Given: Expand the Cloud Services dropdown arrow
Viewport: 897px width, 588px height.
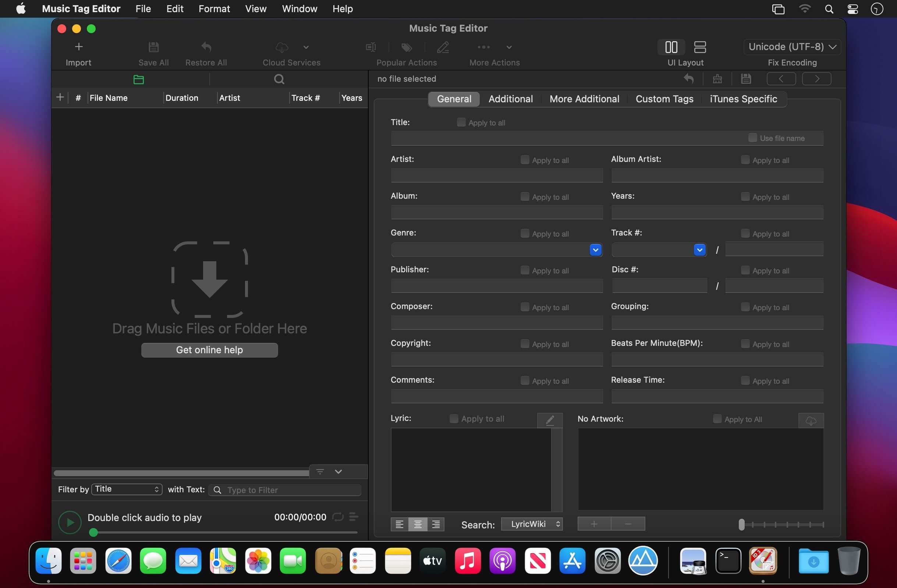Looking at the screenshot, I should 306,47.
